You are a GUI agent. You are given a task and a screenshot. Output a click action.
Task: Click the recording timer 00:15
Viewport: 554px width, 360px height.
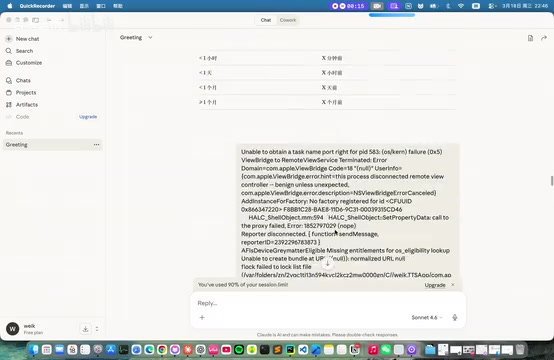[x=348, y=6]
